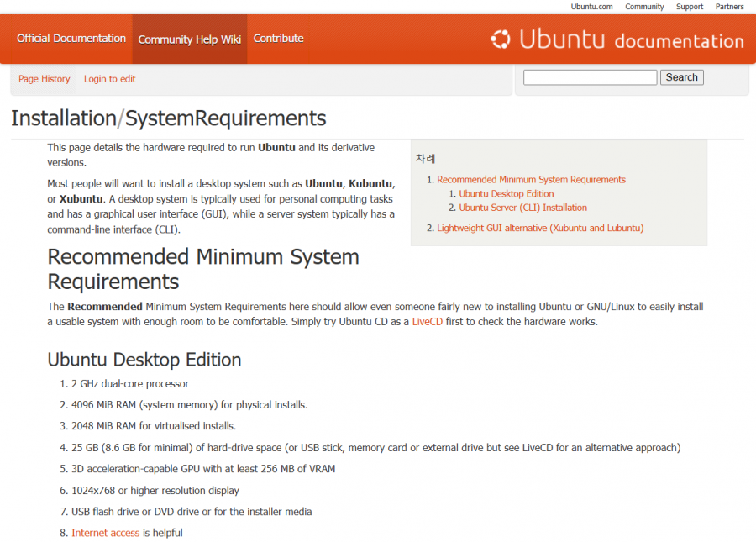
Task: Click bold 'Kubuntu' word in intro paragraph
Action: tap(370, 184)
